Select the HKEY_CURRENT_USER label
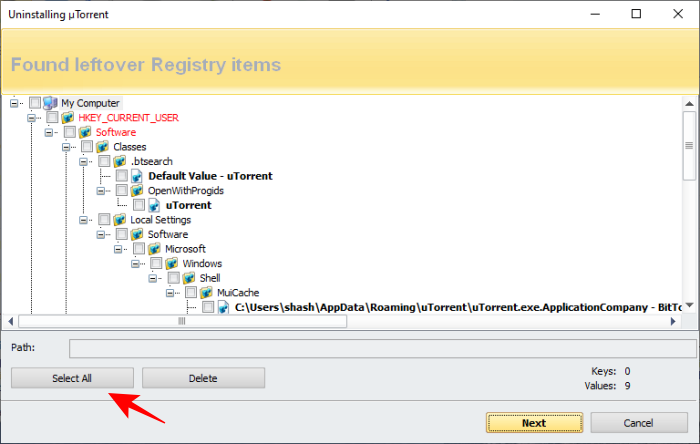This screenshot has height=444, width=700. (129, 118)
